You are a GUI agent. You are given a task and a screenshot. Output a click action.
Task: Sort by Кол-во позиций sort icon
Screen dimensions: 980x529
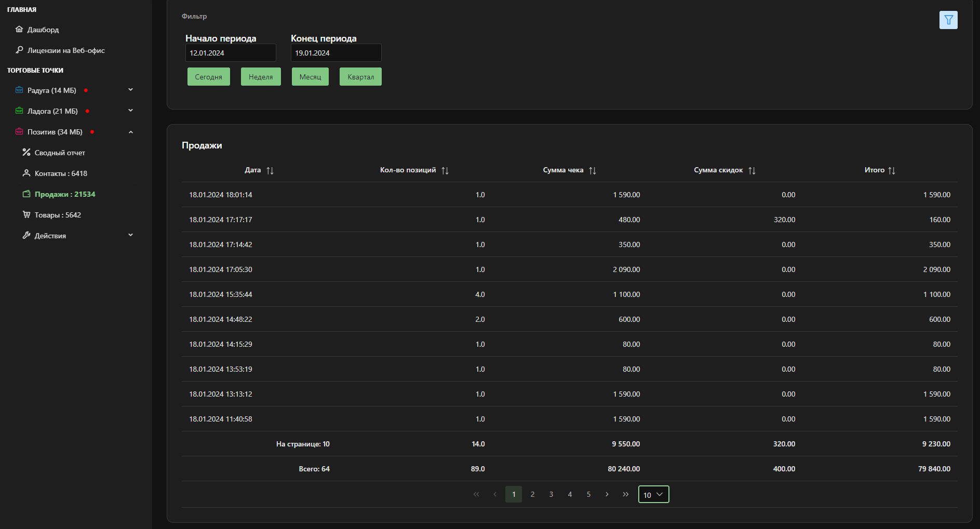point(445,171)
